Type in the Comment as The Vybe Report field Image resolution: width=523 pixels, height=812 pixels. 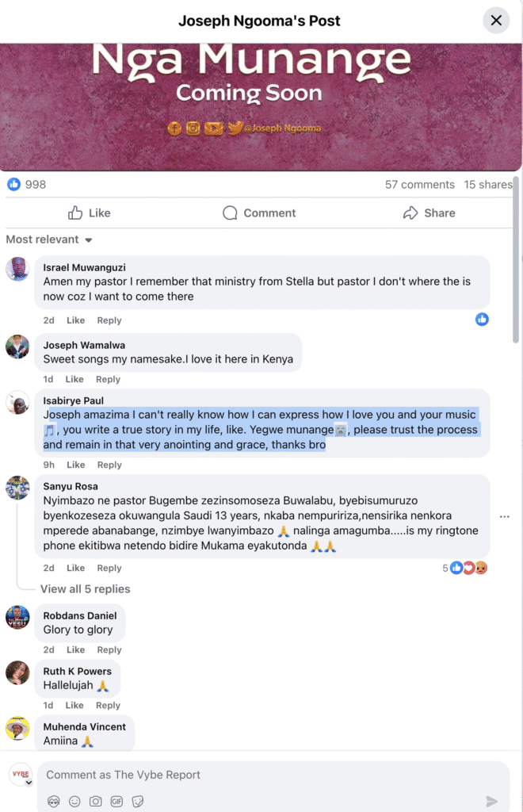click(x=269, y=775)
